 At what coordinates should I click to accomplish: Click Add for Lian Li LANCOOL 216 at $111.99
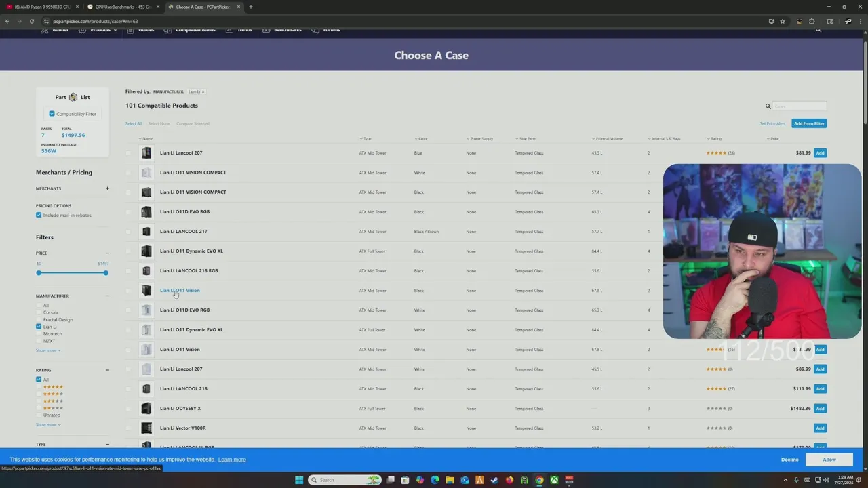click(820, 389)
